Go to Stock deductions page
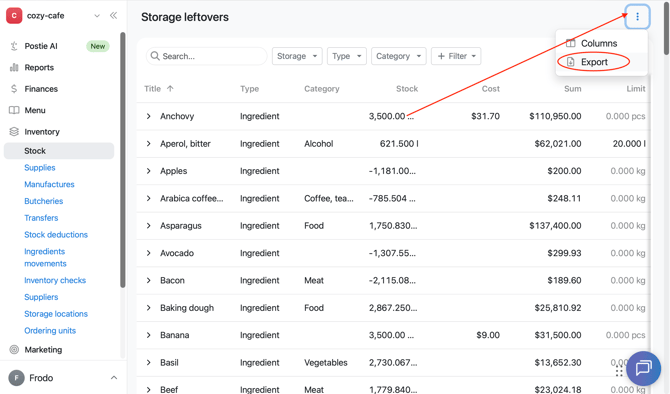Image resolution: width=670 pixels, height=394 pixels. (x=56, y=235)
